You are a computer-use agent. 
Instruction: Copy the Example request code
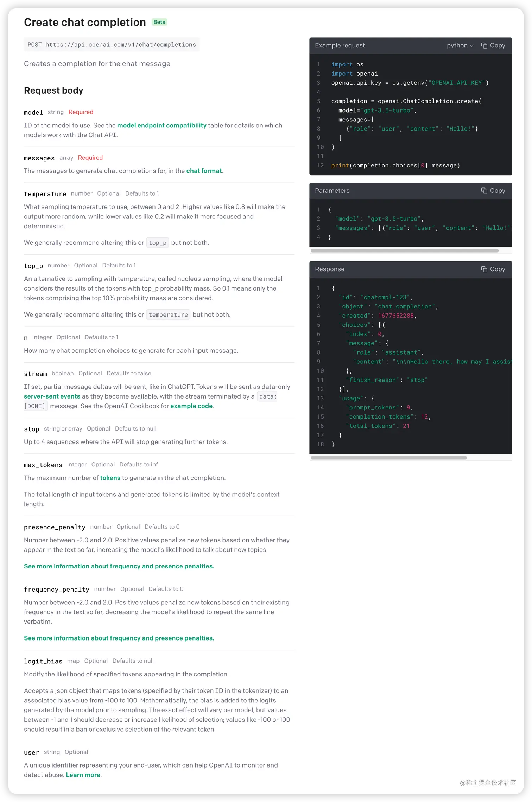click(493, 45)
